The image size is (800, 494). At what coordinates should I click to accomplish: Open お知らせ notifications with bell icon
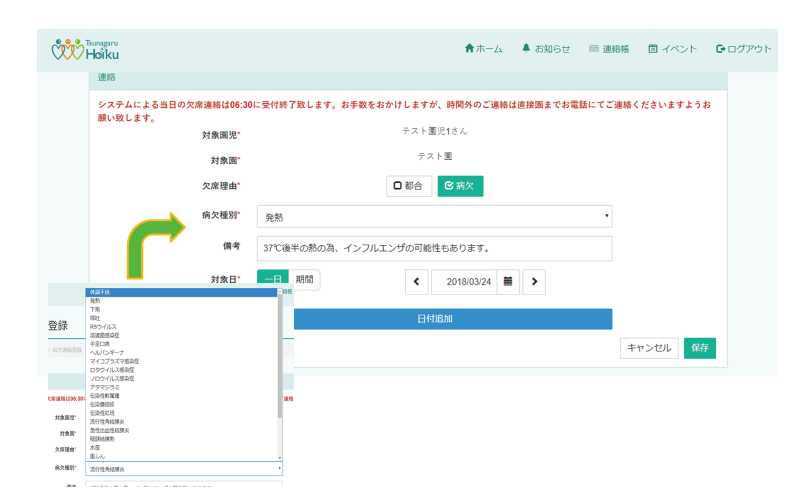(x=546, y=49)
